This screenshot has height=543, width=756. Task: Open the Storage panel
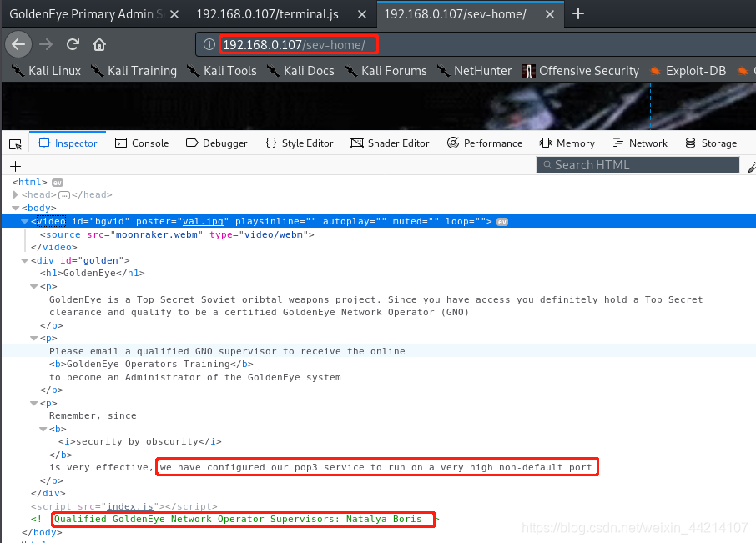click(x=711, y=143)
